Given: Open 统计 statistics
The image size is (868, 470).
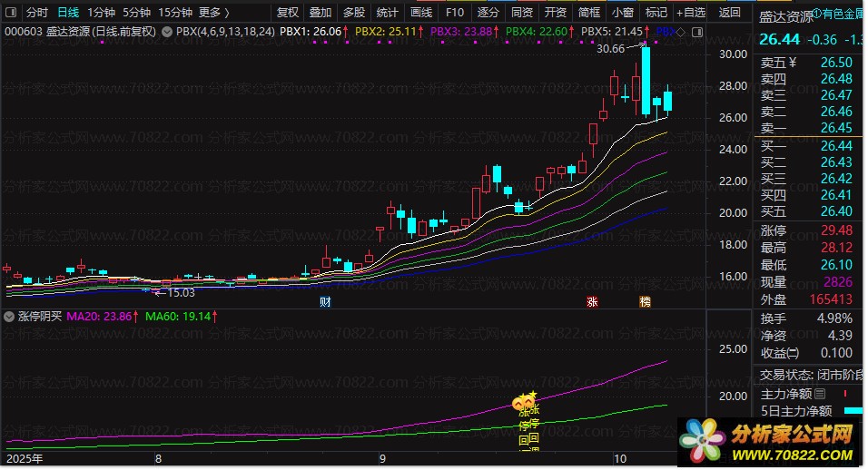Looking at the screenshot, I should (x=388, y=12).
